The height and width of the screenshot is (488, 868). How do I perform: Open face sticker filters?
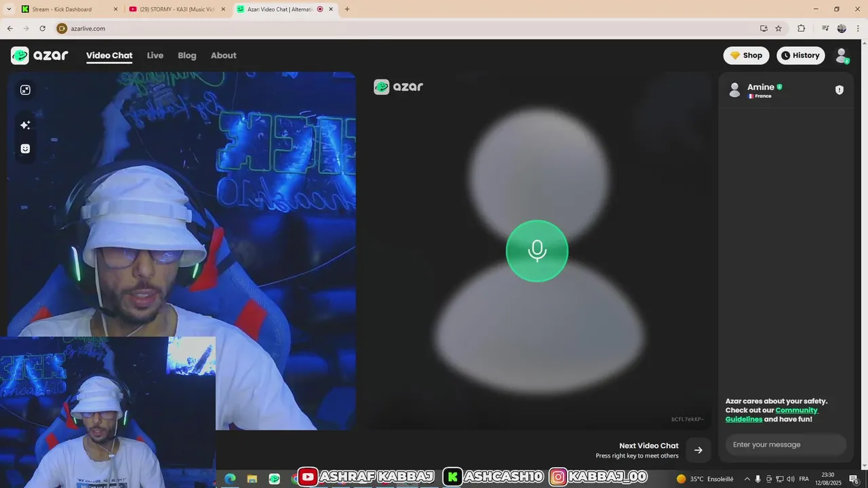coord(25,148)
